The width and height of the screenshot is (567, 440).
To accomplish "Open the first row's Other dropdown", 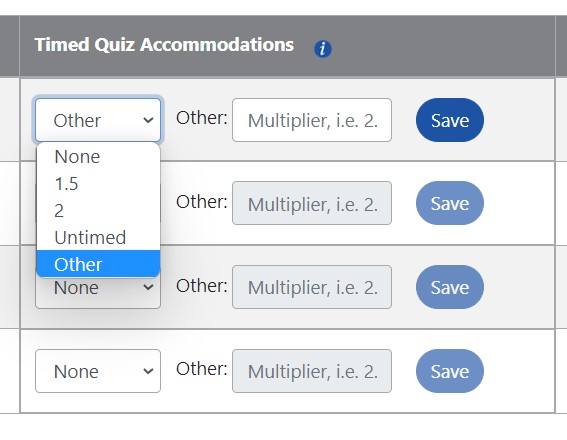I will (98, 120).
